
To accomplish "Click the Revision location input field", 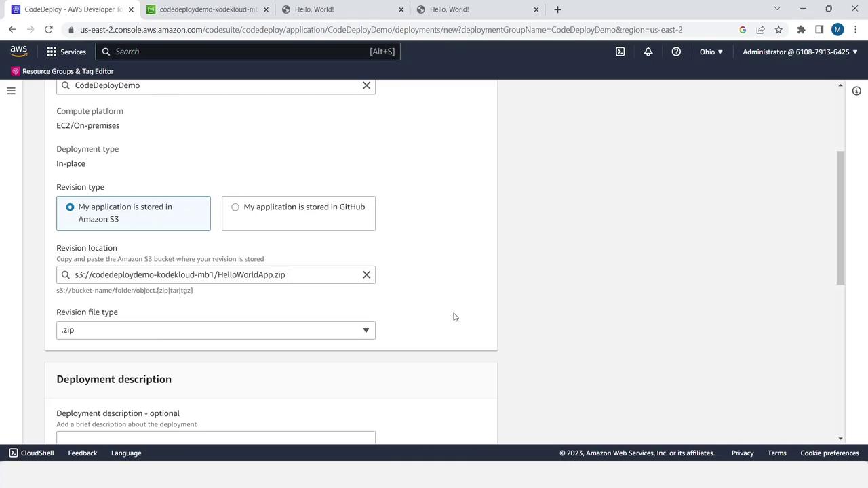I will 216,274.
